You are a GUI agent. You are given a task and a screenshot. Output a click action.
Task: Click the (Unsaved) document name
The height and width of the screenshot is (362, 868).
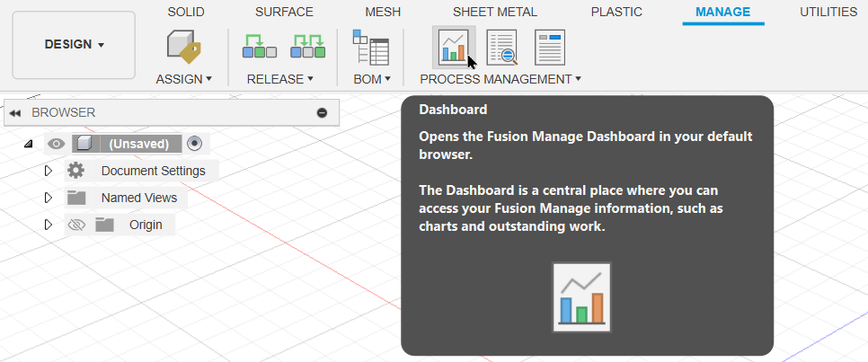[138, 144]
